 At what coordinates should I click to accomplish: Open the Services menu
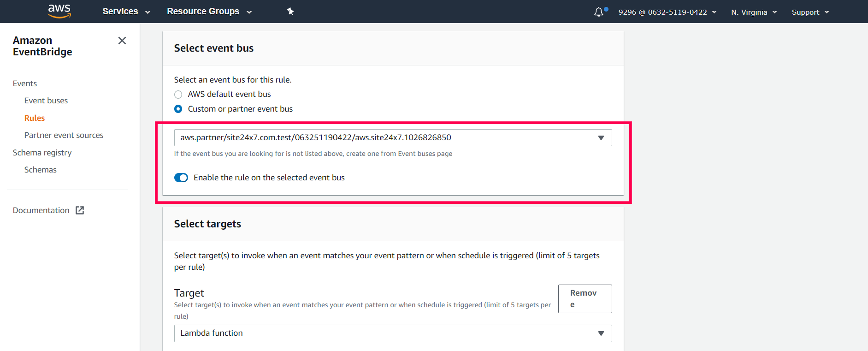pyautogui.click(x=126, y=12)
